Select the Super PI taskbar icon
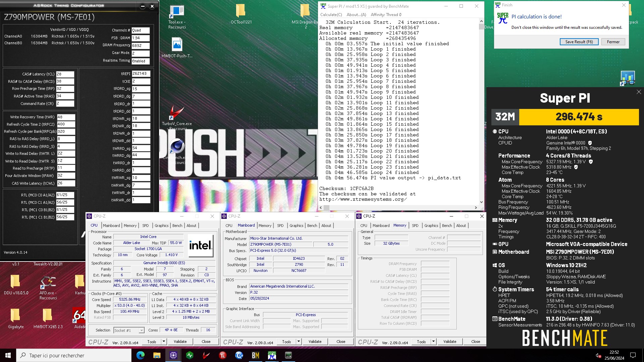644x362 pixels. pyautogui.click(x=272, y=355)
